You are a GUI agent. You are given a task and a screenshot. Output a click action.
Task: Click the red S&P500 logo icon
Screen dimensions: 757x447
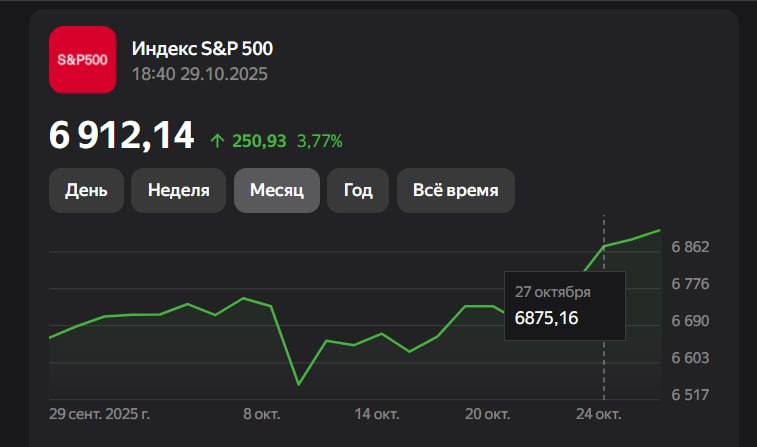click(82, 60)
